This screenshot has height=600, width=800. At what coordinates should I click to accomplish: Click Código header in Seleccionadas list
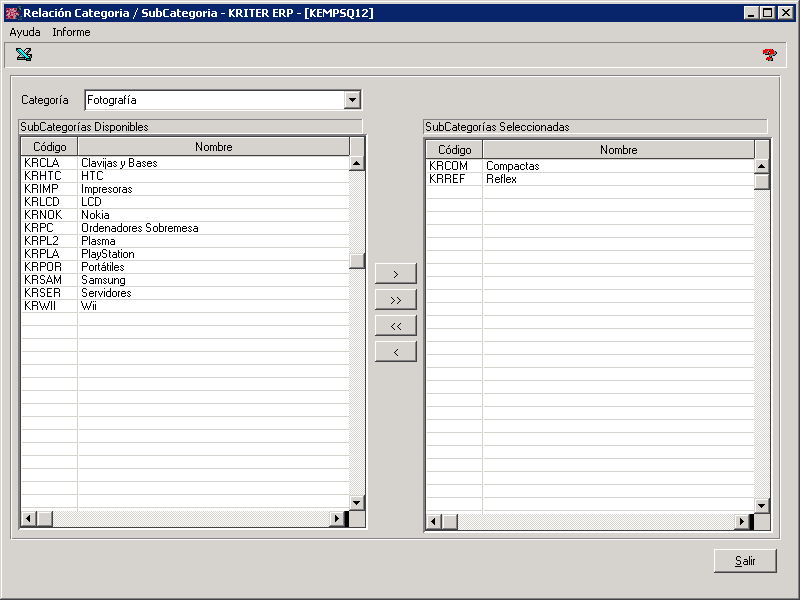click(455, 150)
